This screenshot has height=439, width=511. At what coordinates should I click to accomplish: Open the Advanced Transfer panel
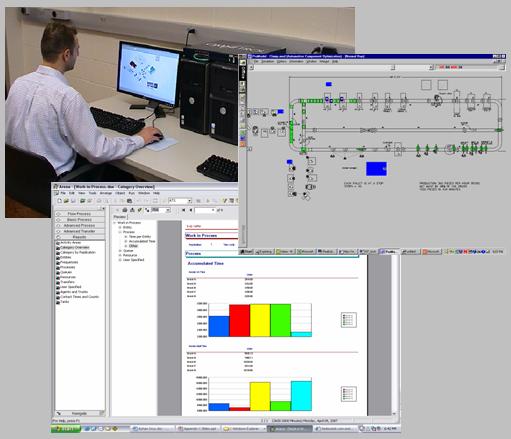tap(79, 231)
